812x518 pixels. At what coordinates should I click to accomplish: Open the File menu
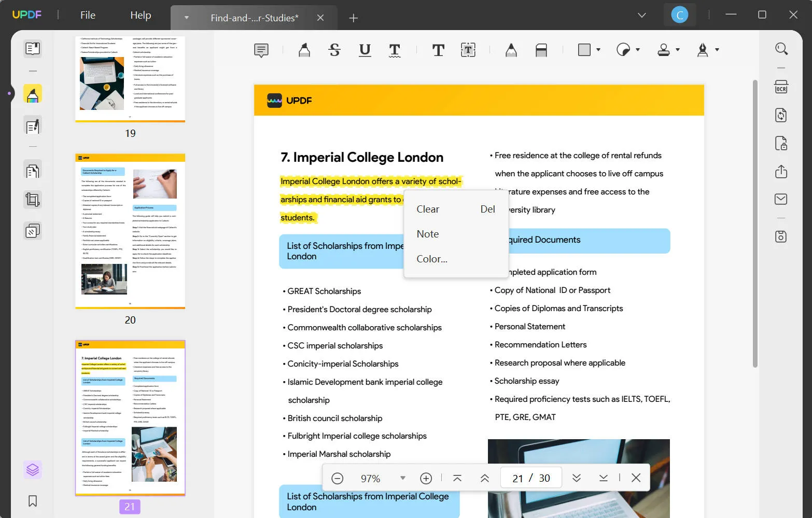click(x=88, y=15)
